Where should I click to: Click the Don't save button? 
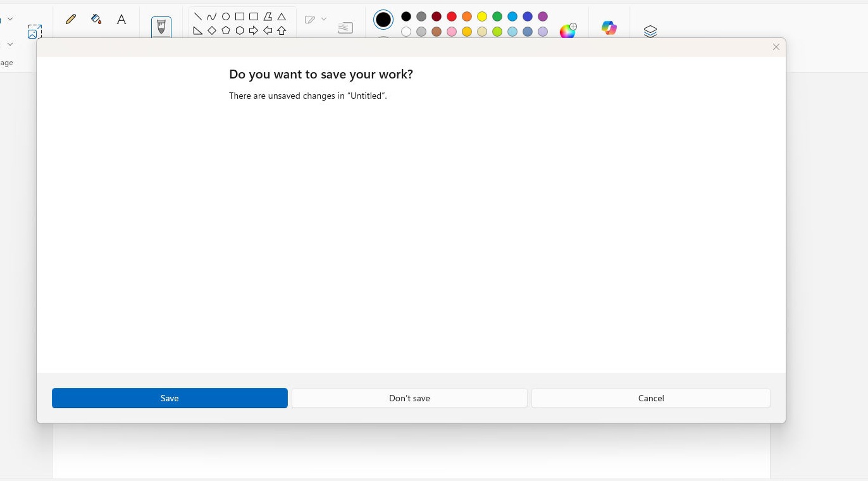(x=409, y=398)
